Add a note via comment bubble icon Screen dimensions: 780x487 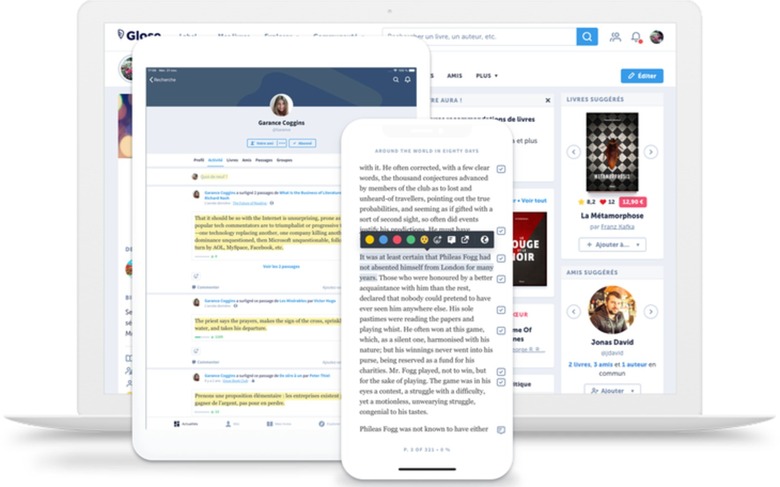point(451,240)
